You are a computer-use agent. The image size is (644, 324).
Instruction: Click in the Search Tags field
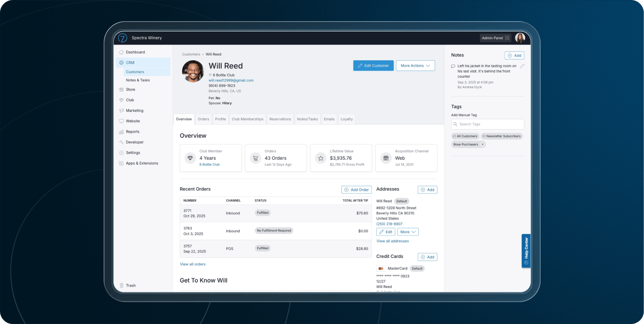(487, 124)
